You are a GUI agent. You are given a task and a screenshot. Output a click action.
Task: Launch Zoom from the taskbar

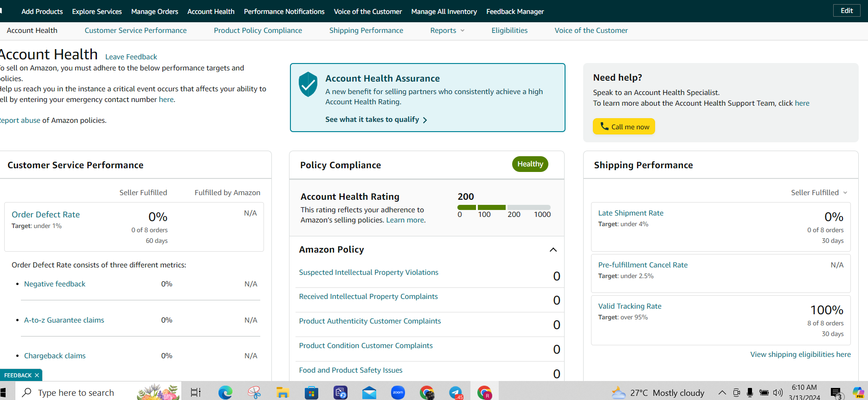pos(398,393)
